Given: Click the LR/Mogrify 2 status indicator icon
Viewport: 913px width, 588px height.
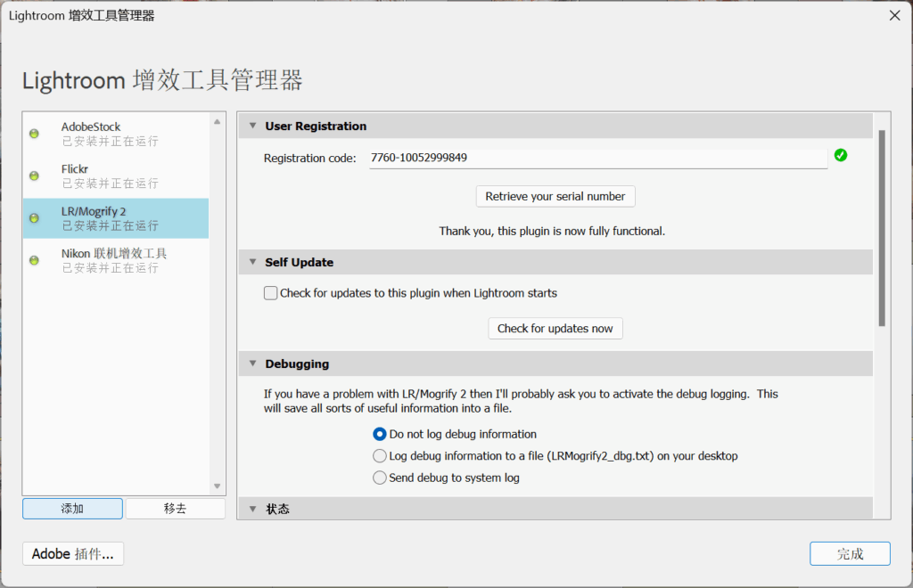Looking at the screenshot, I should [35, 218].
